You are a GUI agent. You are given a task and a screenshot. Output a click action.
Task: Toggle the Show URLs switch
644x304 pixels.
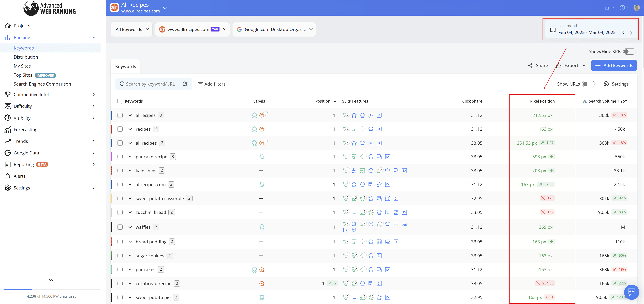[x=588, y=84]
